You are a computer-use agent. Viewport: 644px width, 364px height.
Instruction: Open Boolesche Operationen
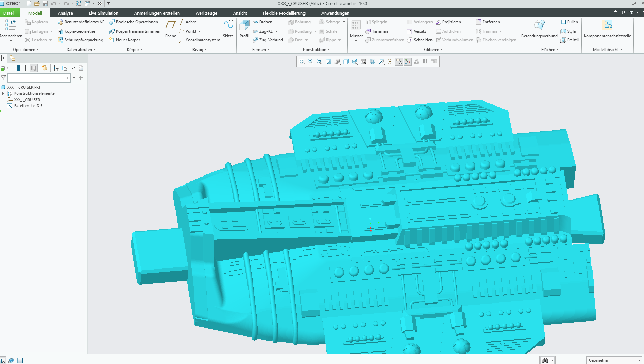pos(133,22)
